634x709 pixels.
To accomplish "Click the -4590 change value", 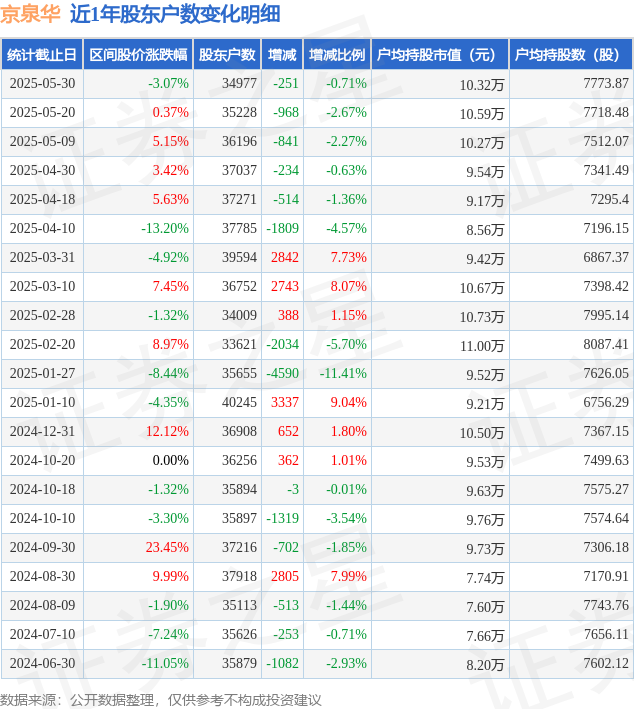I will [282, 374].
